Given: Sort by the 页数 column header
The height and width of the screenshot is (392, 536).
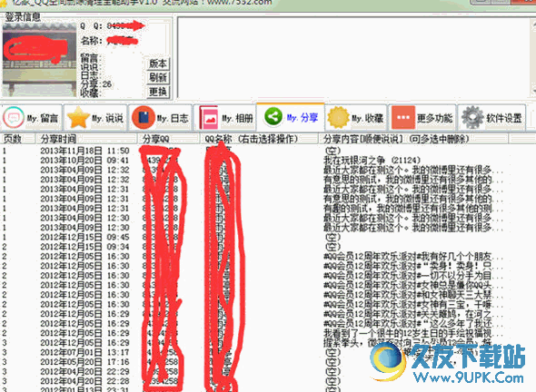Looking at the screenshot, I should click(18, 139).
